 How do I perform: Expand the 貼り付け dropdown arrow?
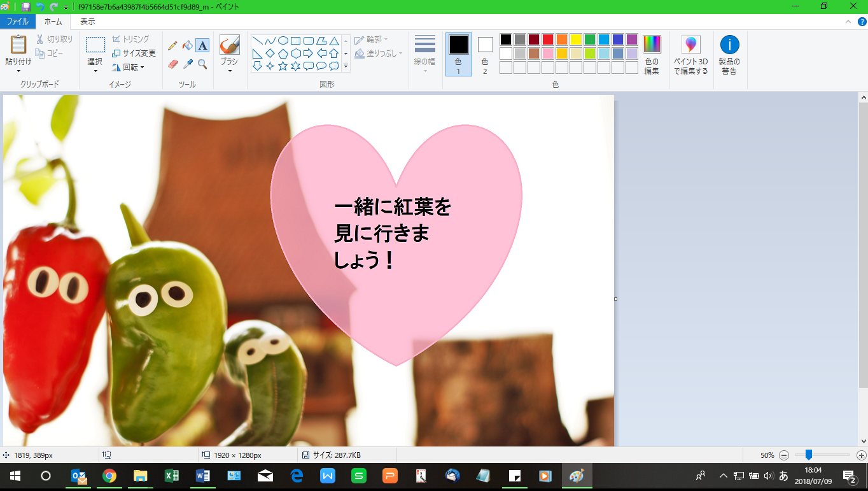tap(18, 71)
